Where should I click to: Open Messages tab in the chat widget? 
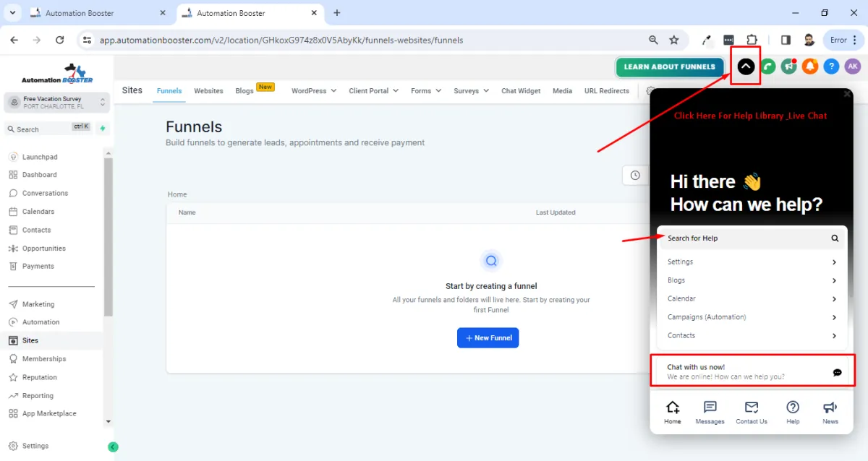click(710, 413)
